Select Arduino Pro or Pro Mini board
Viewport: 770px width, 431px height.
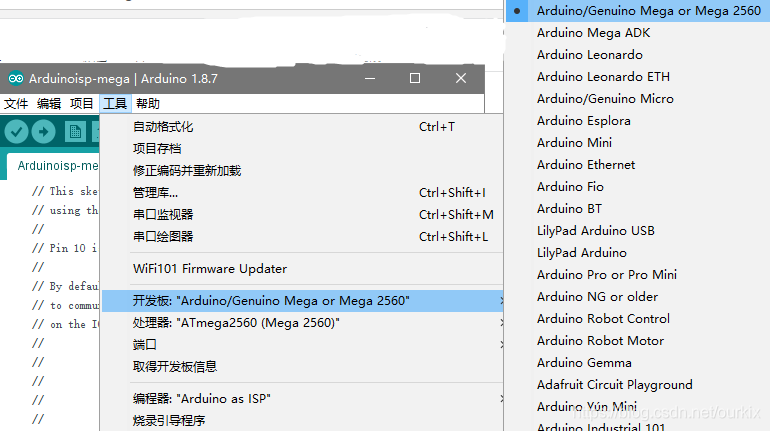click(x=638, y=275)
